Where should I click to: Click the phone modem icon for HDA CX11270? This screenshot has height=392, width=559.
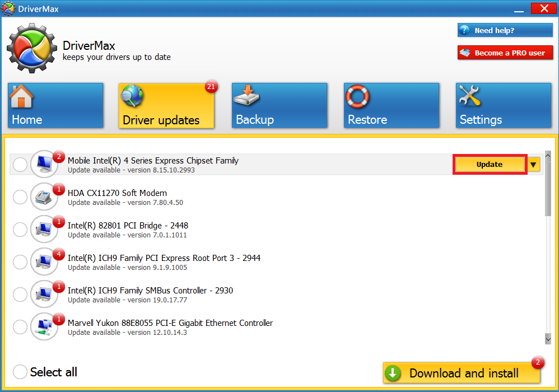[44, 197]
